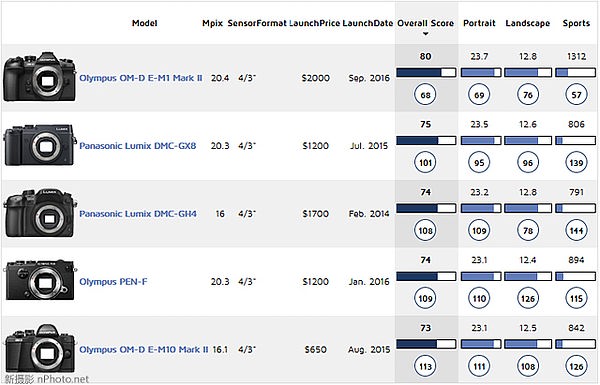Open the Panasonic Lumix DMC-GH4 link
The height and width of the screenshot is (385, 600).
click(138, 214)
